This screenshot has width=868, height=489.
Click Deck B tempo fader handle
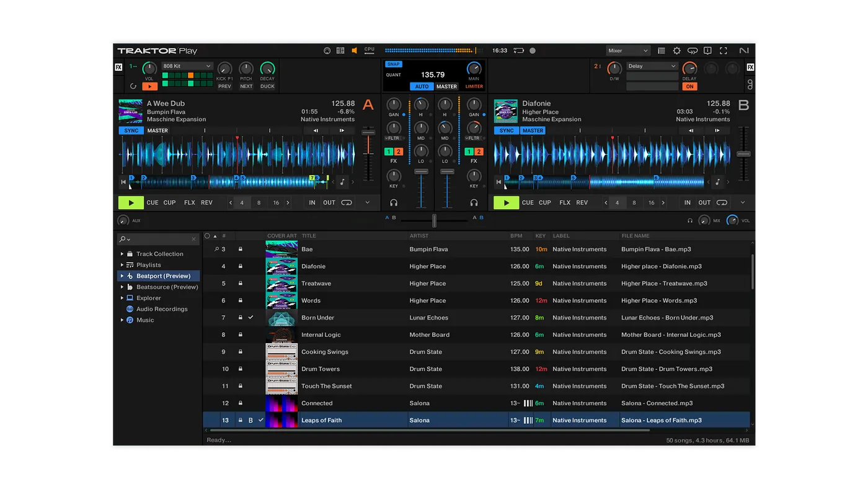click(743, 154)
